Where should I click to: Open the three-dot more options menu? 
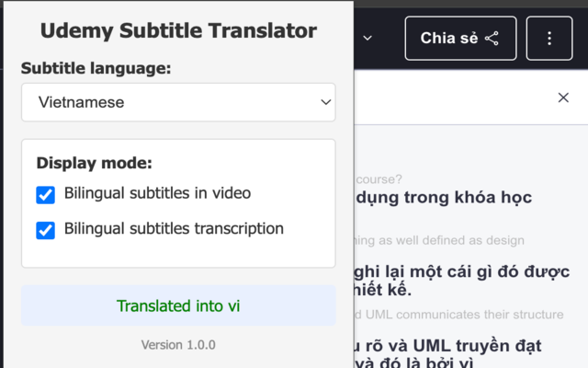pos(549,39)
